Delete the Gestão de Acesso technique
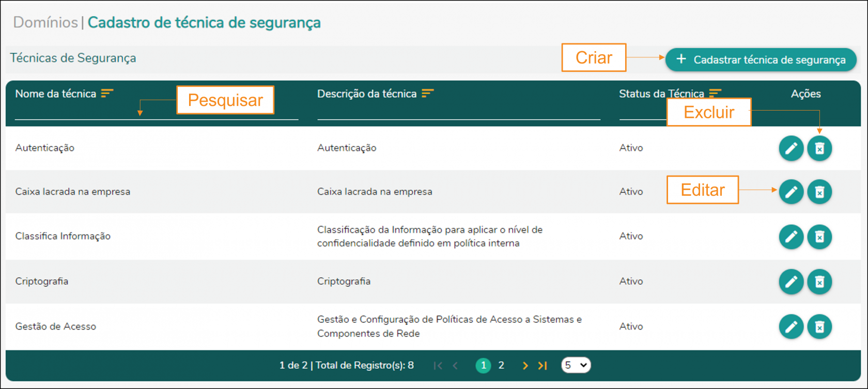This screenshot has height=389, width=868. [819, 326]
